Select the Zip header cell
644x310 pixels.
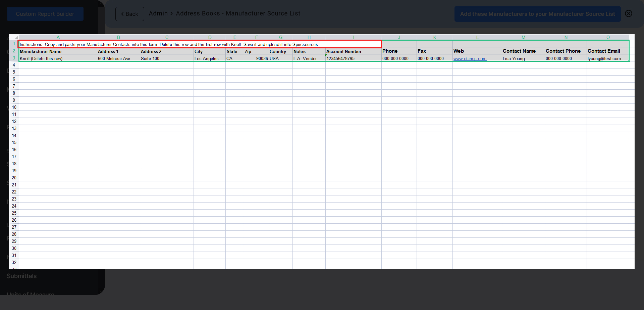click(x=256, y=51)
